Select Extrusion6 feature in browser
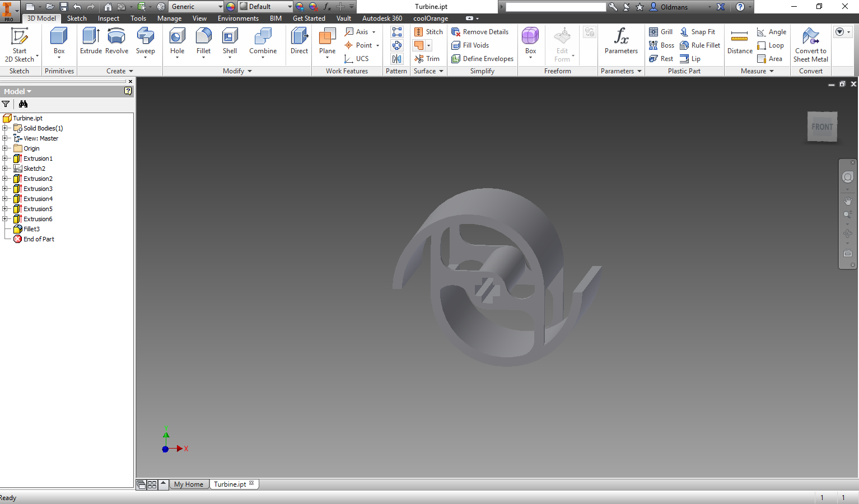 (33, 219)
